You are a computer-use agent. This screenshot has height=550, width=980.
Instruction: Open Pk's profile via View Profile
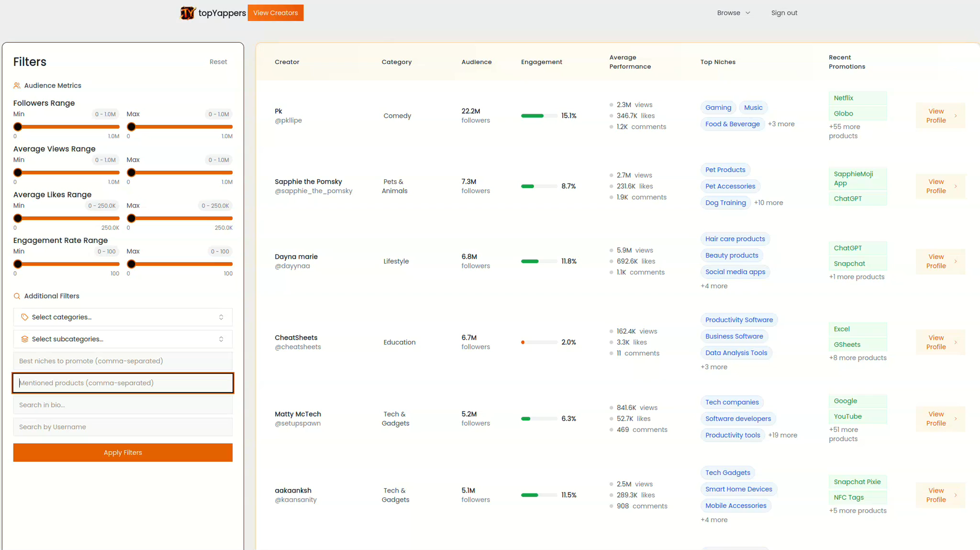click(x=940, y=116)
